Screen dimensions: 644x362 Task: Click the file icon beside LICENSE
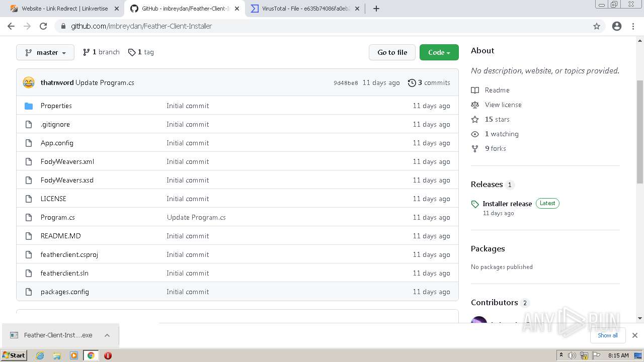(x=29, y=199)
